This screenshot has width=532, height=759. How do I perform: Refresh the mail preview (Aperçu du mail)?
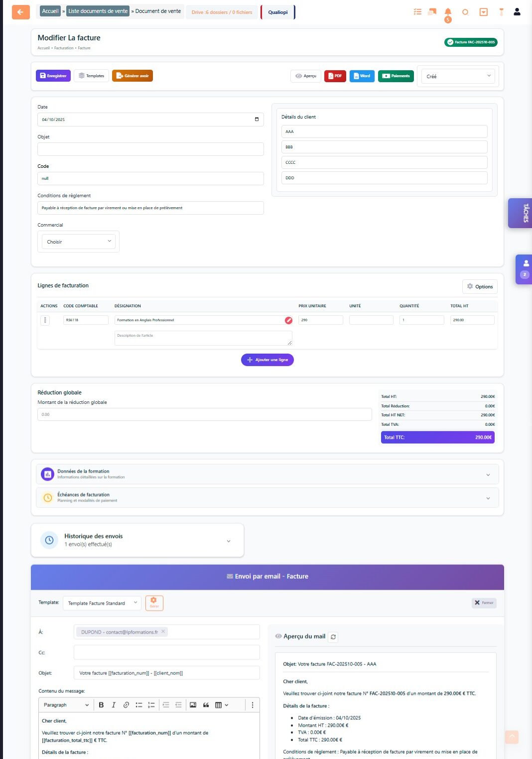pos(333,636)
